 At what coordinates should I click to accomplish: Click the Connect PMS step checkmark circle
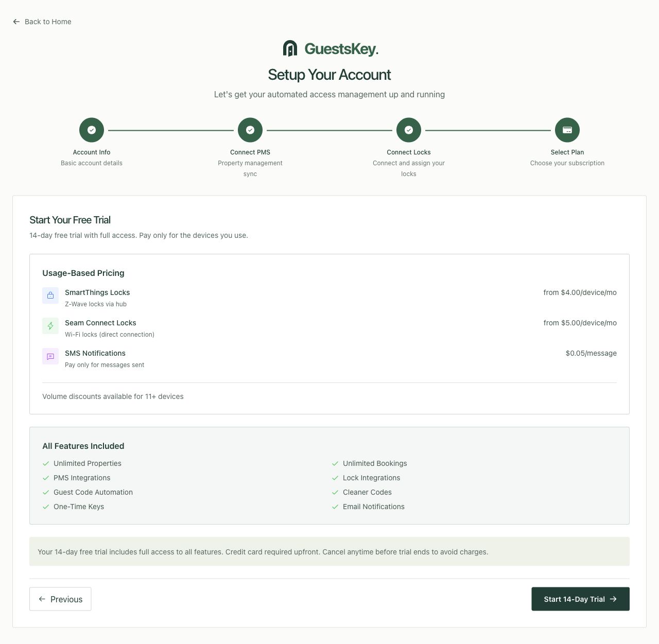point(250,130)
